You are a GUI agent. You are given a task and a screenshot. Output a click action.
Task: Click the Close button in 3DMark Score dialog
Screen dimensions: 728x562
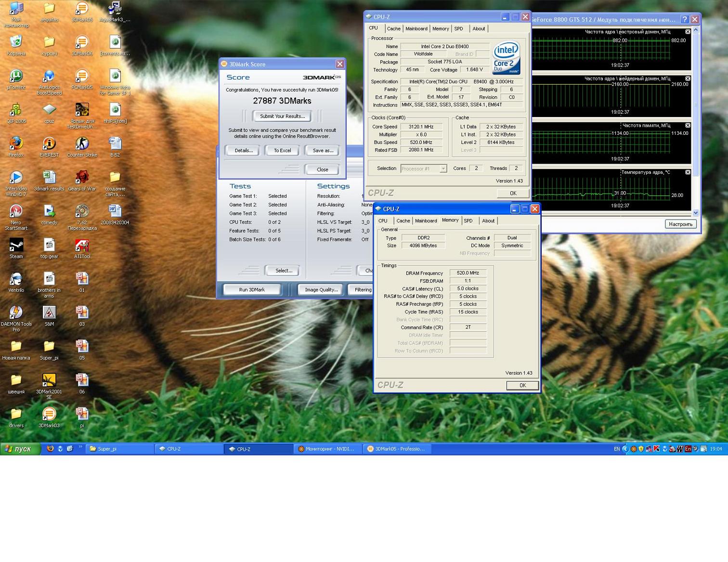tap(322, 170)
